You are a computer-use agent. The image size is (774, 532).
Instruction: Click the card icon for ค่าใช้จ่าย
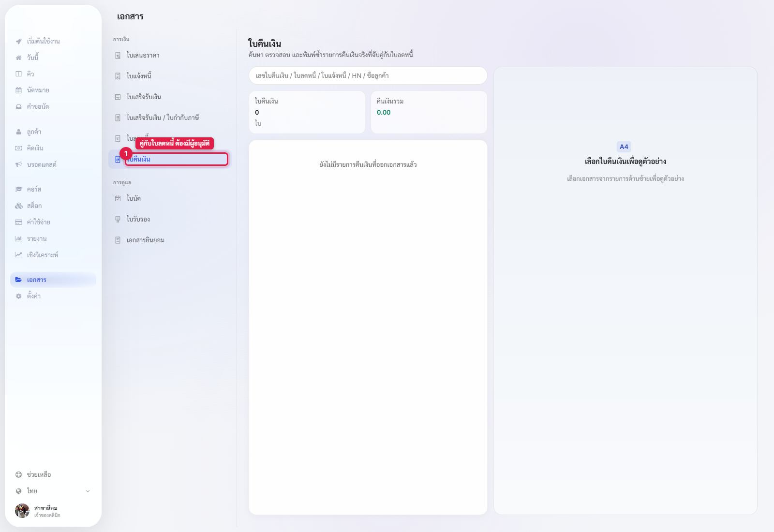point(18,222)
